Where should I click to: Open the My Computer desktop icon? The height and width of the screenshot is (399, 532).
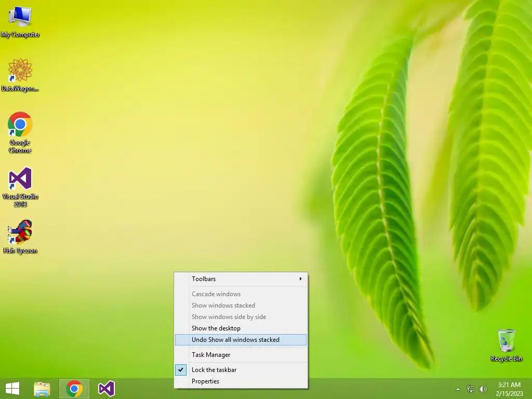click(x=20, y=21)
